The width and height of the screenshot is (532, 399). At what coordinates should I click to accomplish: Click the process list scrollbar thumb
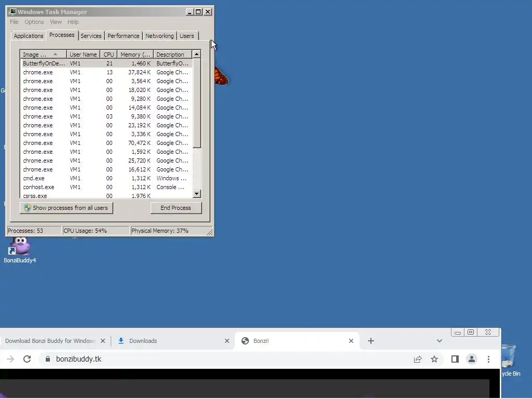(197, 103)
